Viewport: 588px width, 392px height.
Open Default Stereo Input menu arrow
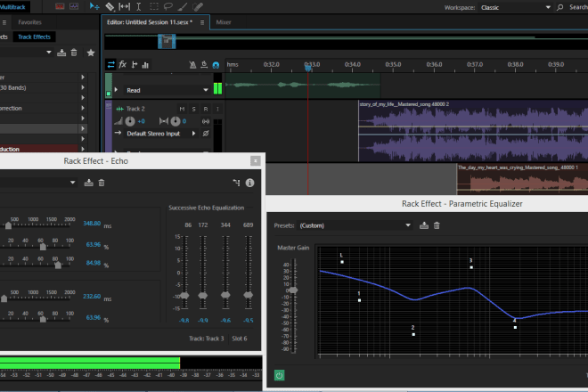(x=193, y=133)
